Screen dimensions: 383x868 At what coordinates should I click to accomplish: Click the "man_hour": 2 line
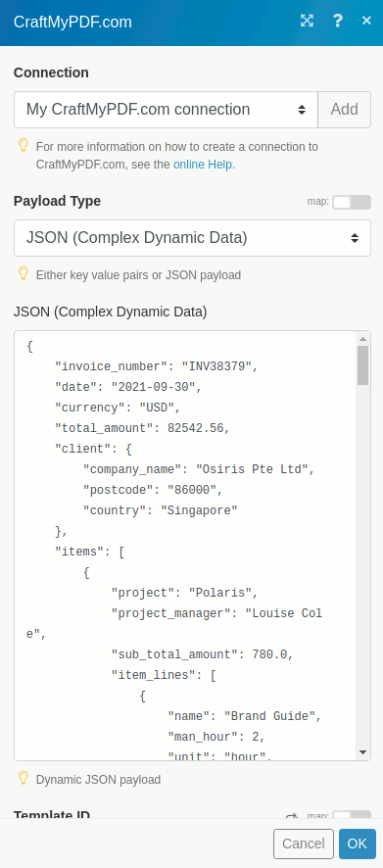(x=216, y=737)
